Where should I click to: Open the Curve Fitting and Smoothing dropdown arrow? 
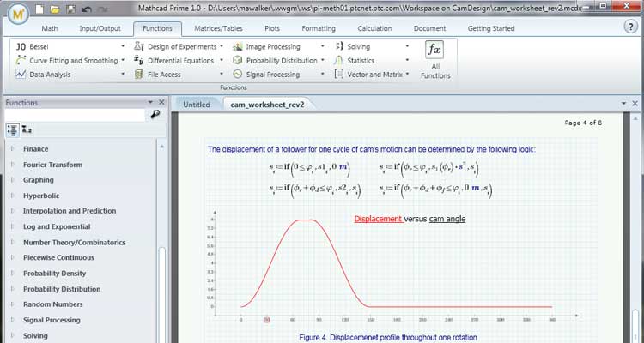(x=123, y=60)
